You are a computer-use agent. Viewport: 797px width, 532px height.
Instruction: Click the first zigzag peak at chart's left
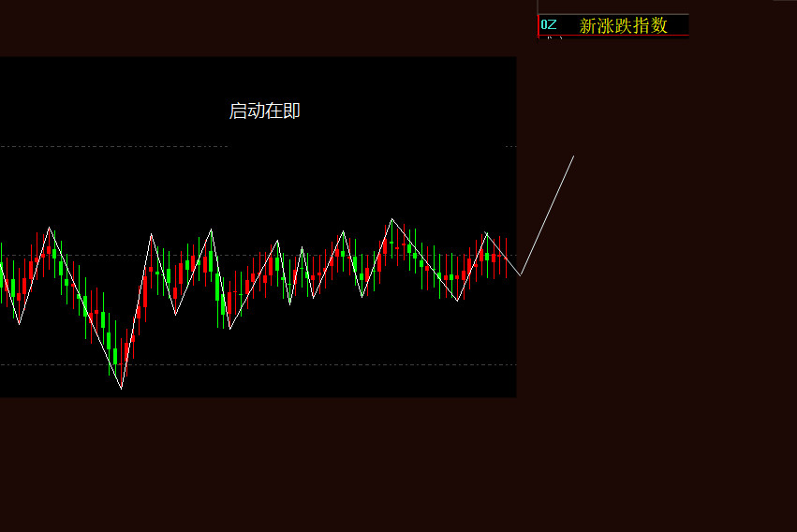(50, 227)
